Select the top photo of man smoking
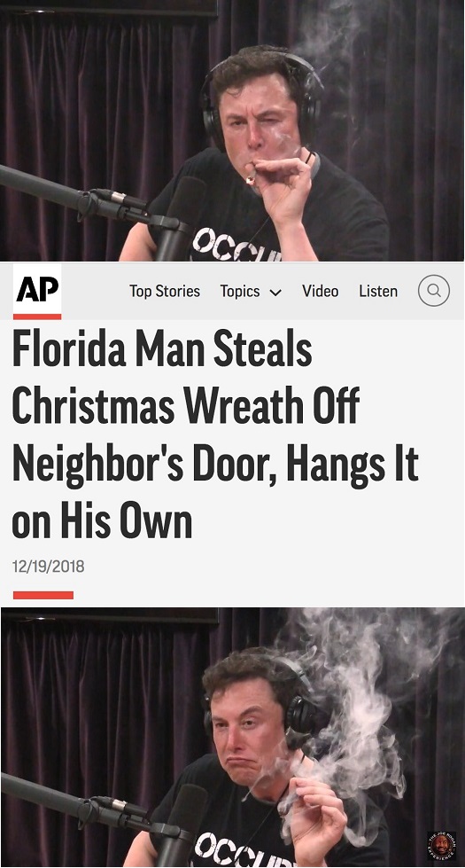Viewport: 465px width, 868px height. click(x=232, y=130)
